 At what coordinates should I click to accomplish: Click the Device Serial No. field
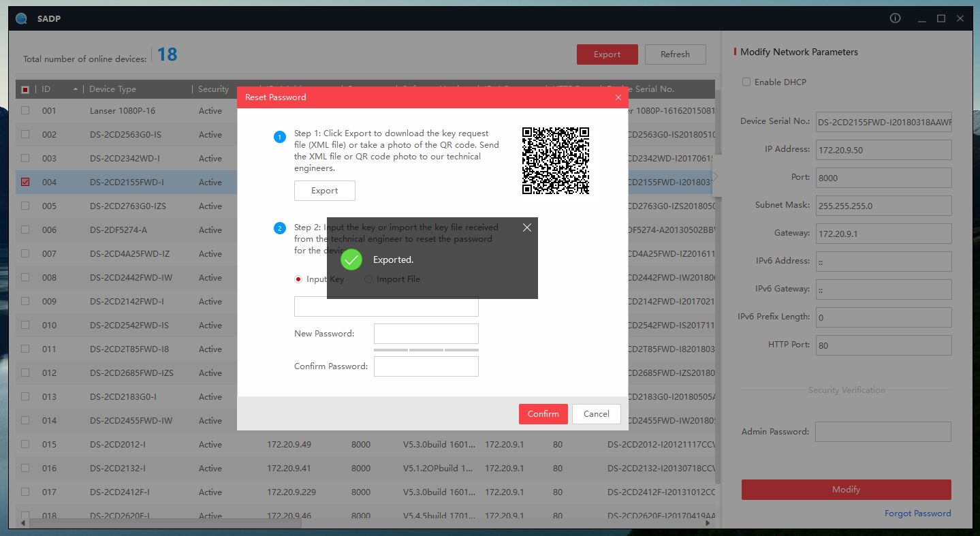click(883, 122)
